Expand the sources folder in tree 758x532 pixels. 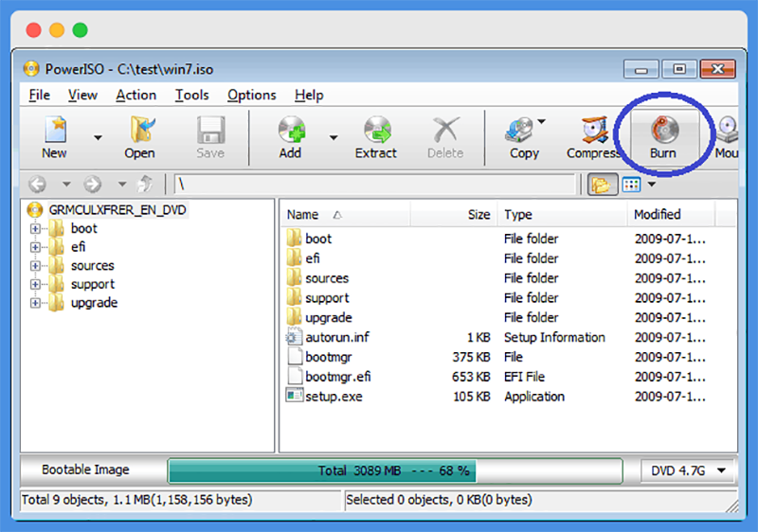pos(35,265)
